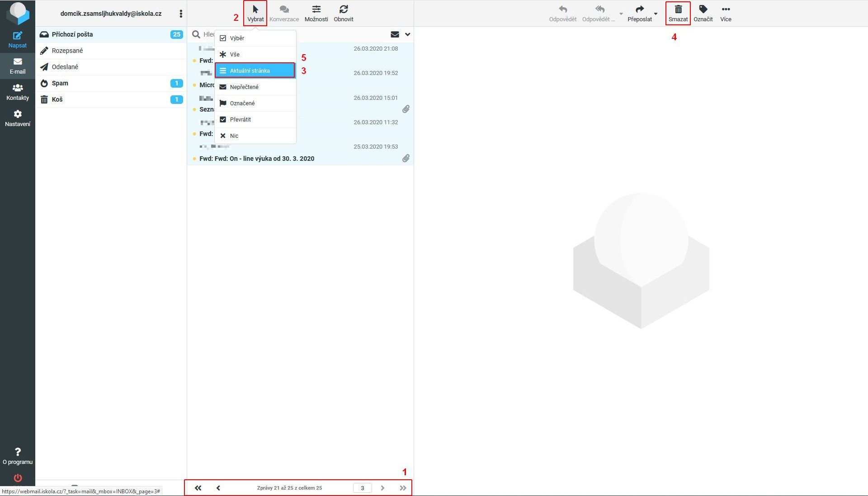Click the red logout power icon
868x496 pixels.
[17, 478]
